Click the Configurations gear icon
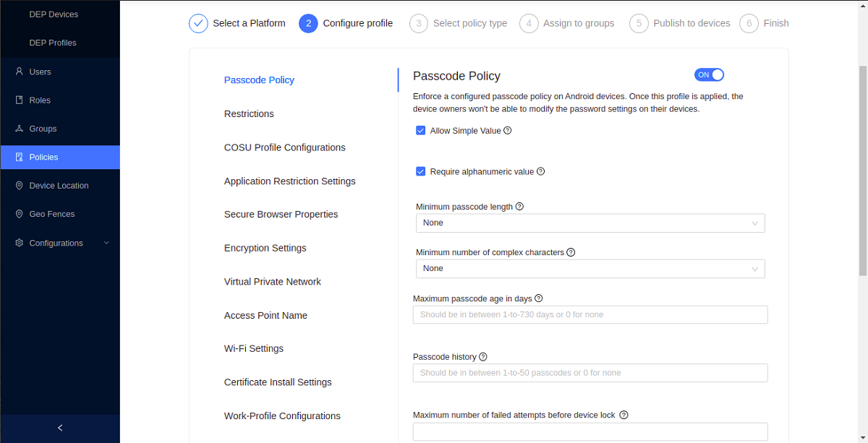This screenshot has height=443, width=868. (x=20, y=243)
